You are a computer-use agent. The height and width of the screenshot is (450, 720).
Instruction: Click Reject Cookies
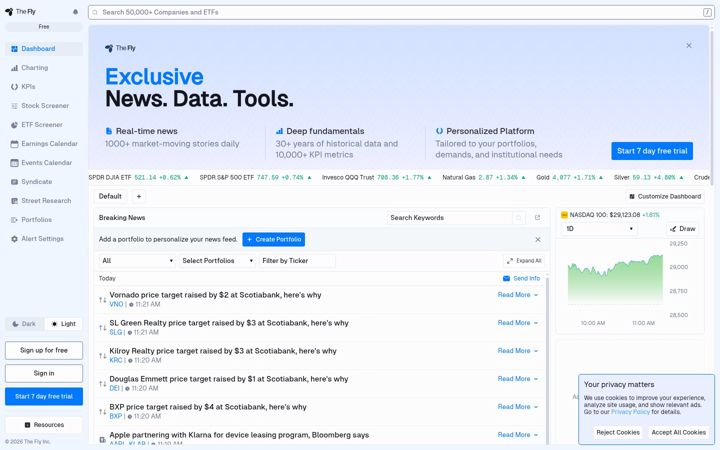point(618,433)
